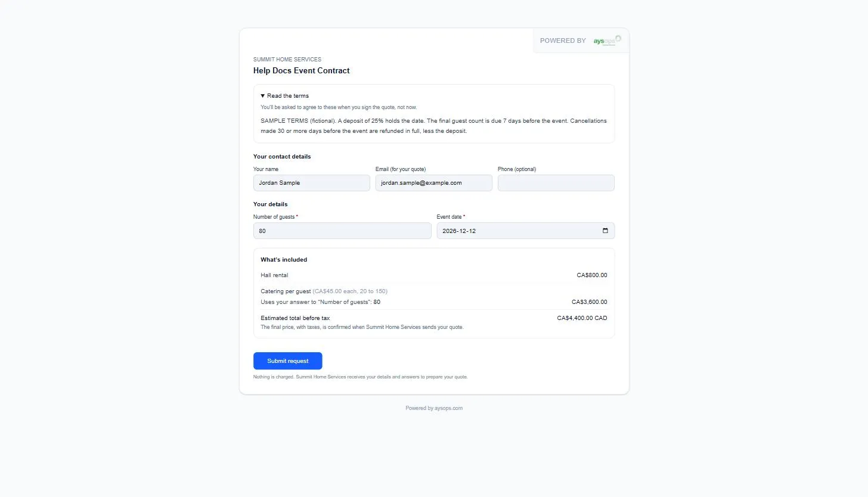Focus the Email for your quote field

pos(434,183)
